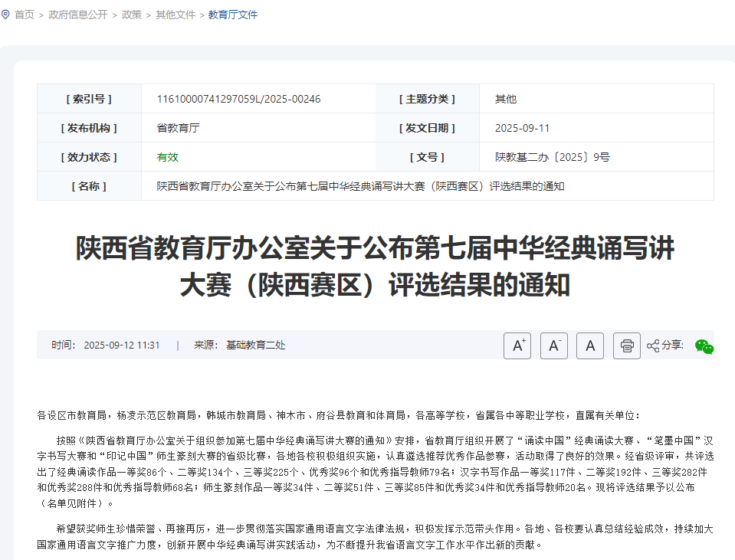Click the increase font size A+ button

pos(517,345)
